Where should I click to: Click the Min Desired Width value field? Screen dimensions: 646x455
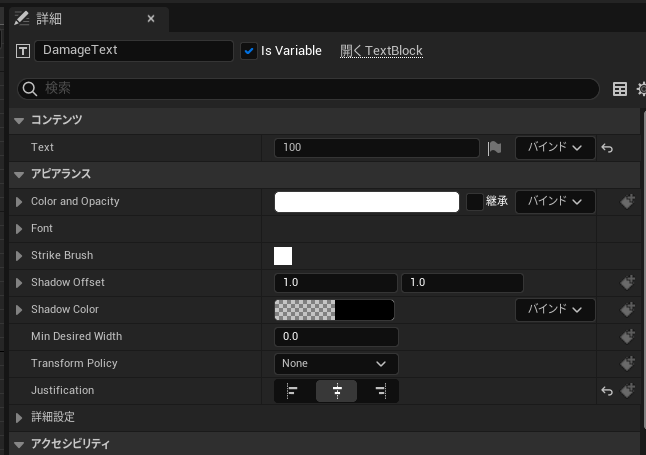coord(336,337)
